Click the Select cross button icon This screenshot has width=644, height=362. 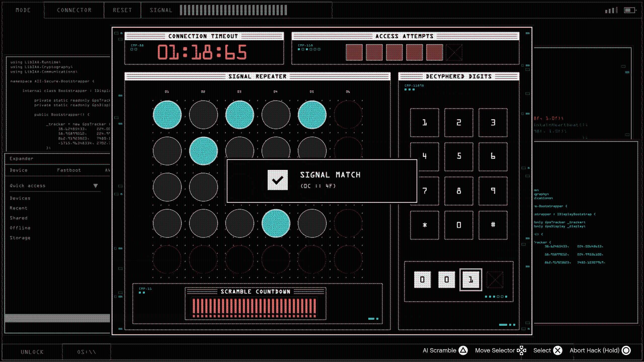click(x=558, y=350)
